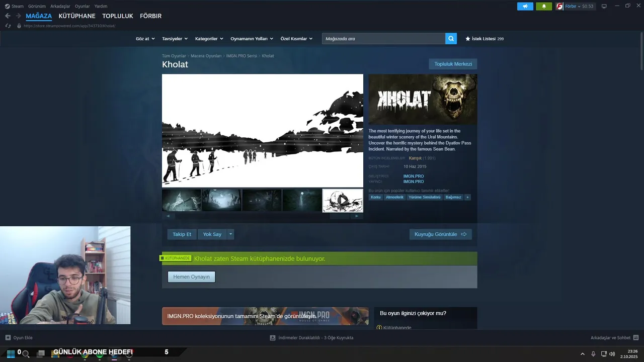Click the blue announcements megaphone icon
Image resolution: width=644 pixels, height=362 pixels.
[x=525, y=7]
